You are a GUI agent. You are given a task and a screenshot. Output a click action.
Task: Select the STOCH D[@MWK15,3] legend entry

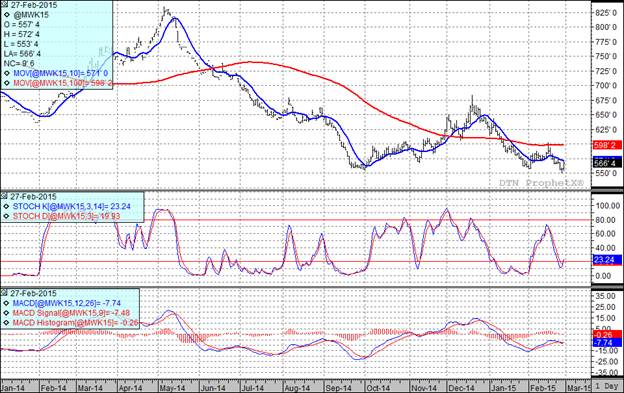tap(66, 216)
